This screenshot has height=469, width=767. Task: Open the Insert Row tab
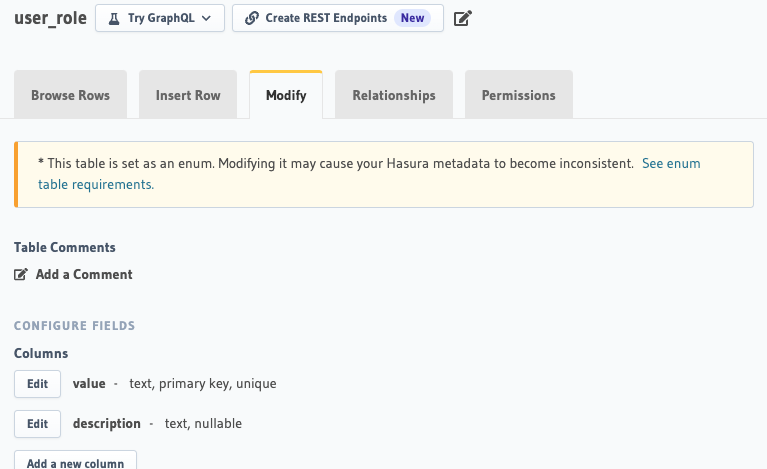[188, 94]
